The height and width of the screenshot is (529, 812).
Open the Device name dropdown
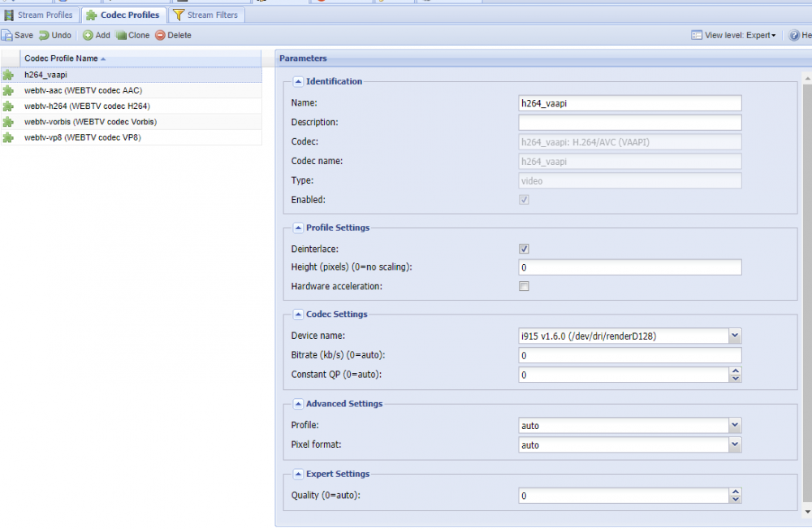(x=734, y=336)
